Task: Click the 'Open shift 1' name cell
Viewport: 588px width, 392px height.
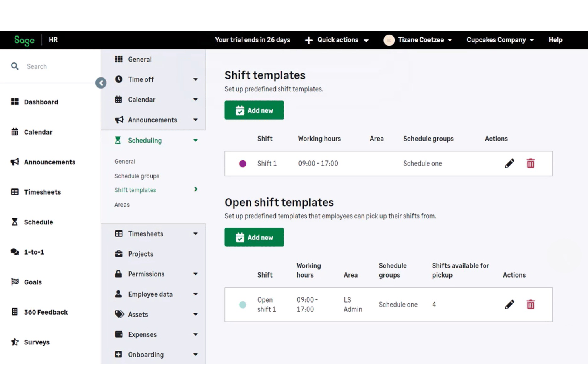Action: pyautogui.click(x=266, y=305)
